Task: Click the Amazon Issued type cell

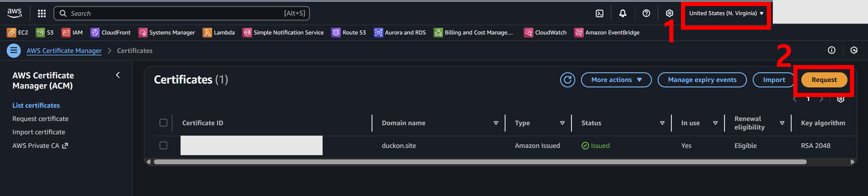Action: pyautogui.click(x=538, y=145)
